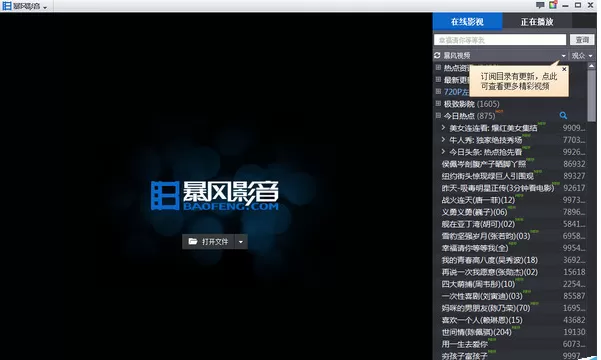Image resolution: width=601 pixels, height=360 pixels.
Task: Open the skin/gift icon in title bar
Action: pos(553,5)
